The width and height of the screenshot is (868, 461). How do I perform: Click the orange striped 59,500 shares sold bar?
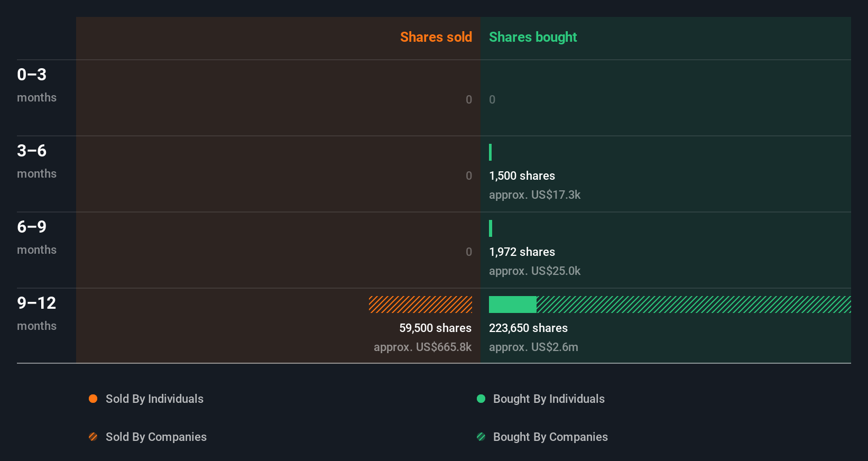[x=420, y=305]
